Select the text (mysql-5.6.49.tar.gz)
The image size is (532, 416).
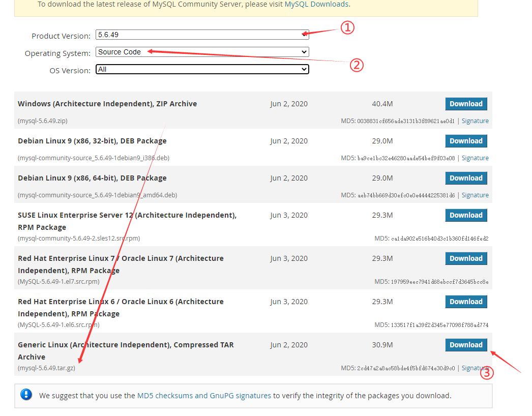(x=46, y=368)
